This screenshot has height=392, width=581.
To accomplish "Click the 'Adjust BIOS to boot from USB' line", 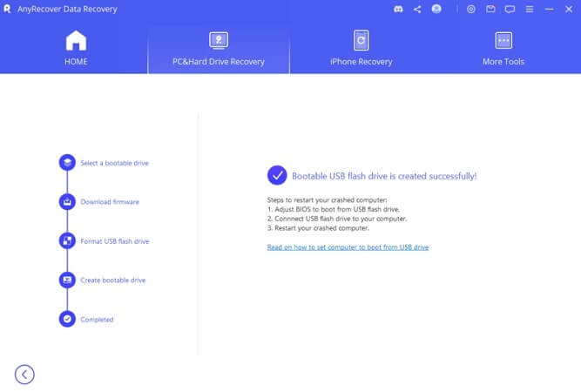I will (334, 209).
